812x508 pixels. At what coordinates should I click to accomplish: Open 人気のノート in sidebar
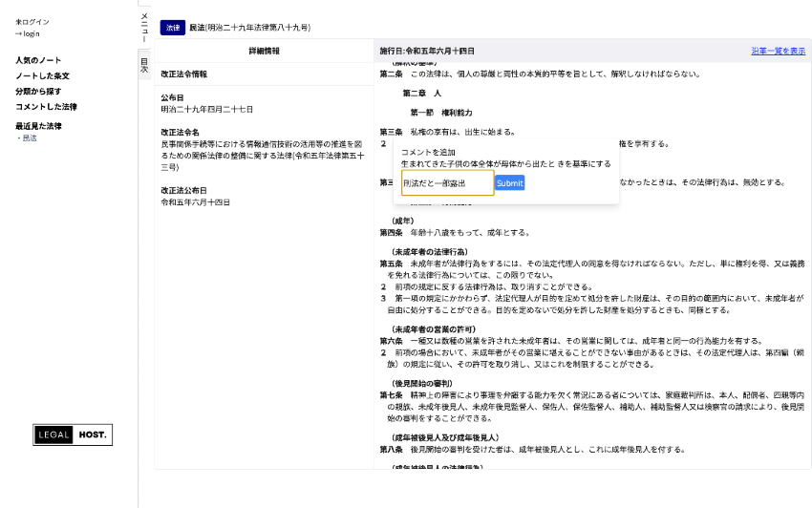tap(38, 60)
